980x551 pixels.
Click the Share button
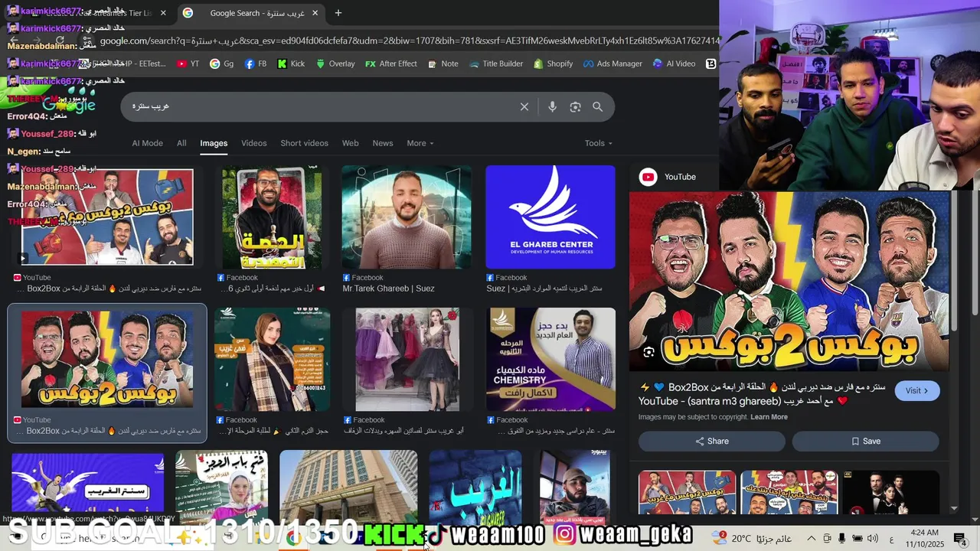(x=712, y=441)
